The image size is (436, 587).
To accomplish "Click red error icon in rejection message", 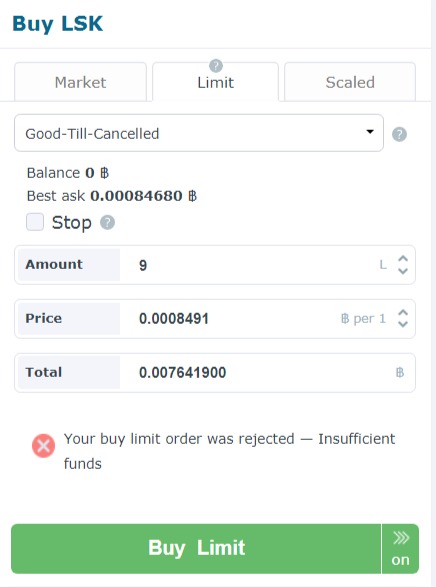I will (x=43, y=446).
